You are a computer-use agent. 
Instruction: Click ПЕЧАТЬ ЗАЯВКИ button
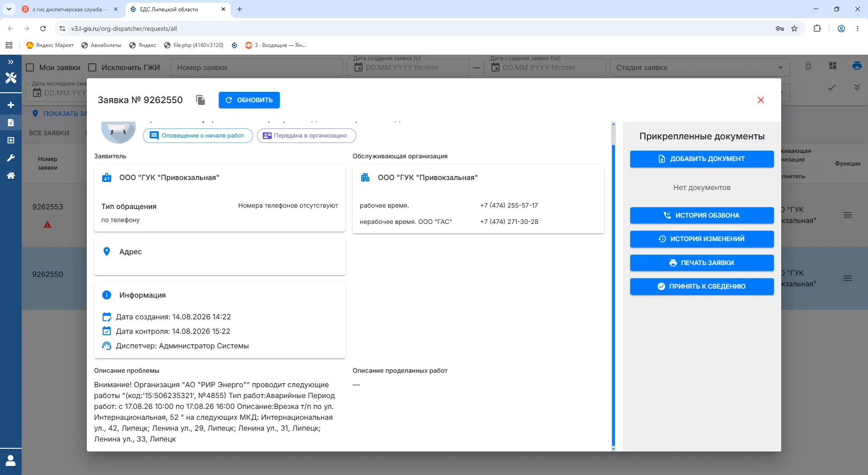click(702, 263)
